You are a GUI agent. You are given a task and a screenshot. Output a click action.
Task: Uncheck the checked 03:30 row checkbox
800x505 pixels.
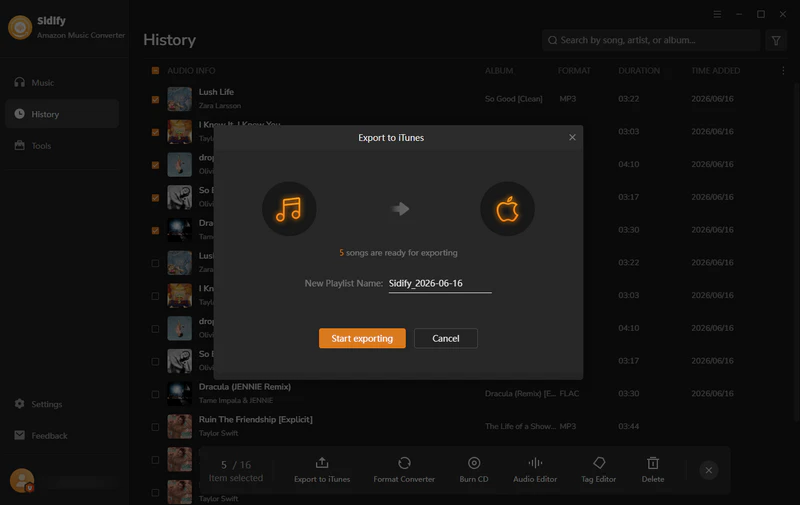click(155, 231)
